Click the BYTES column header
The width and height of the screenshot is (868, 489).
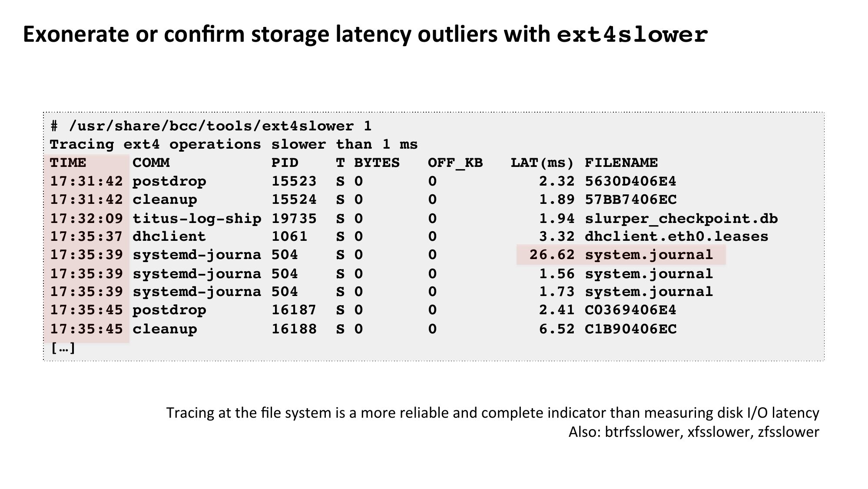pyautogui.click(x=377, y=163)
